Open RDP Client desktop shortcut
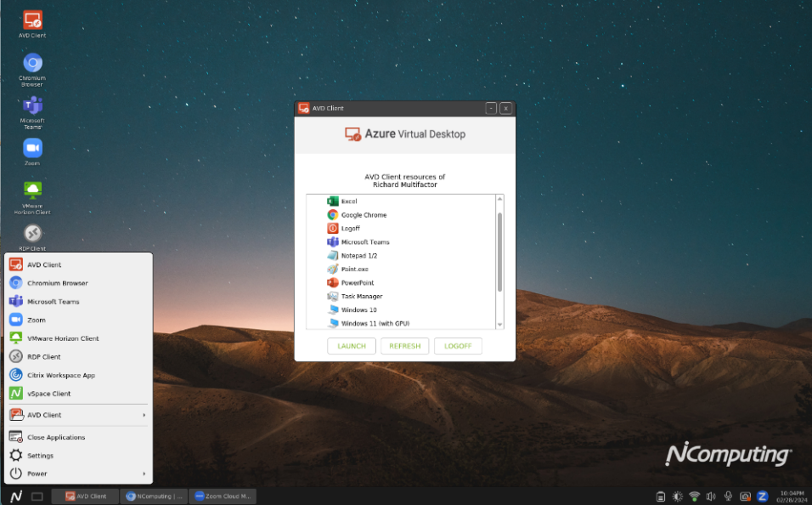Screen dimensions: 812x505 pos(32,237)
